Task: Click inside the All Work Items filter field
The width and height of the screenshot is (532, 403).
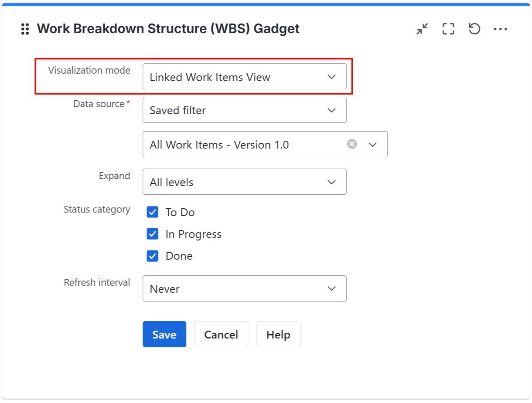Action: tap(240, 144)
